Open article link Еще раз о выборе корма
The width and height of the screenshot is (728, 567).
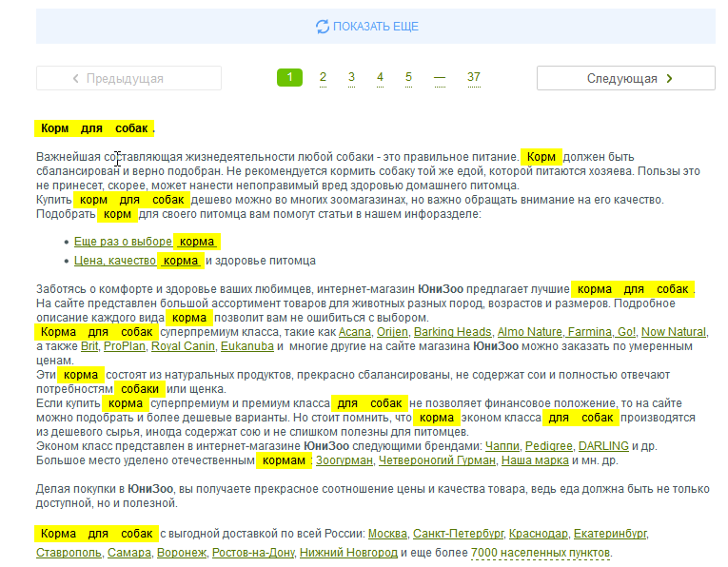pyautogui.click(x=147, y=242)
